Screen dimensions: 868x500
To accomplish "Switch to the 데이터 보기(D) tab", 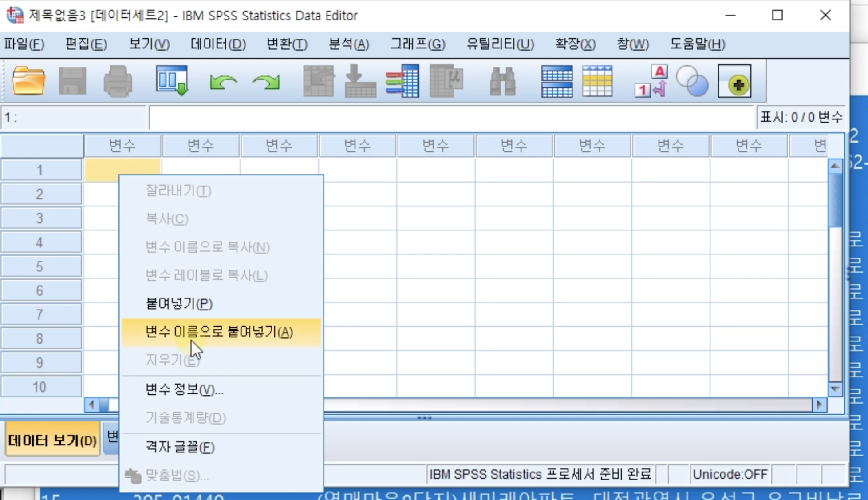I will click(x=52, y=440).
